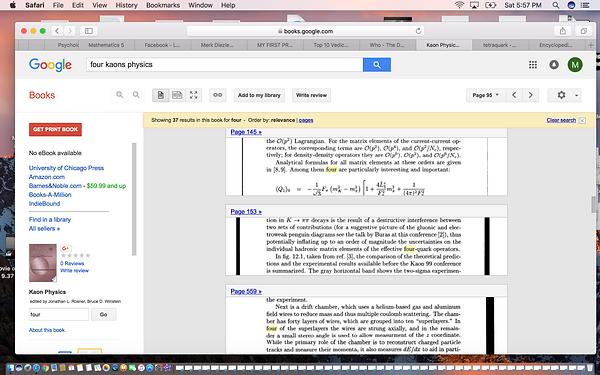Open the Books settings gear menu
The height and width of the screenshot is (375, 600).
pyautogui.click(x=564, y=95)
